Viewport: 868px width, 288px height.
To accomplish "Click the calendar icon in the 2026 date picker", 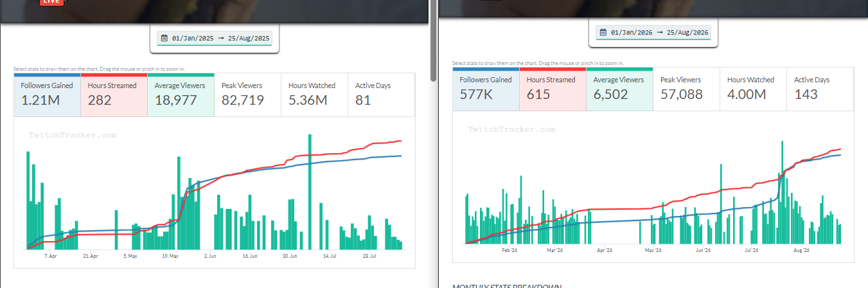I will 603,32.
